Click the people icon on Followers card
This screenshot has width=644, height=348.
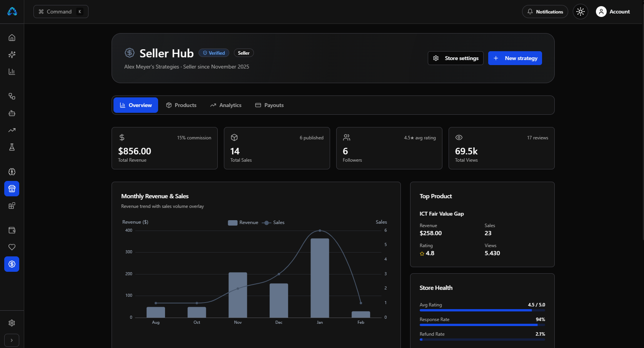pyautogui.click(x=347, y=137)
